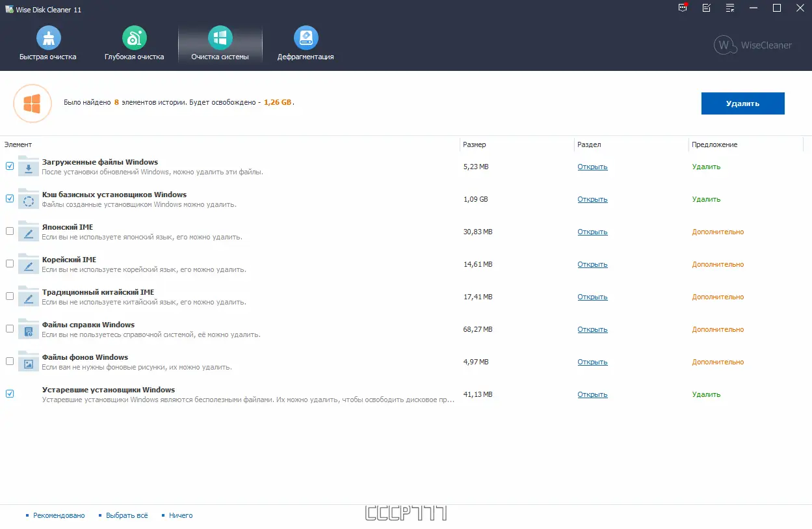Click Открыть for Файлы справки Windows
Viewport: 812px width, 529px height.
click(x=592, y=329)
